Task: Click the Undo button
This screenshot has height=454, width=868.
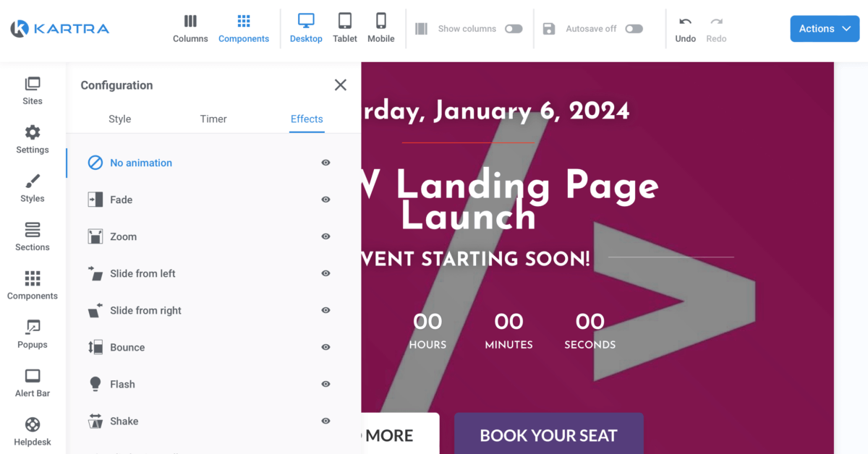Action: coord(685,29)
